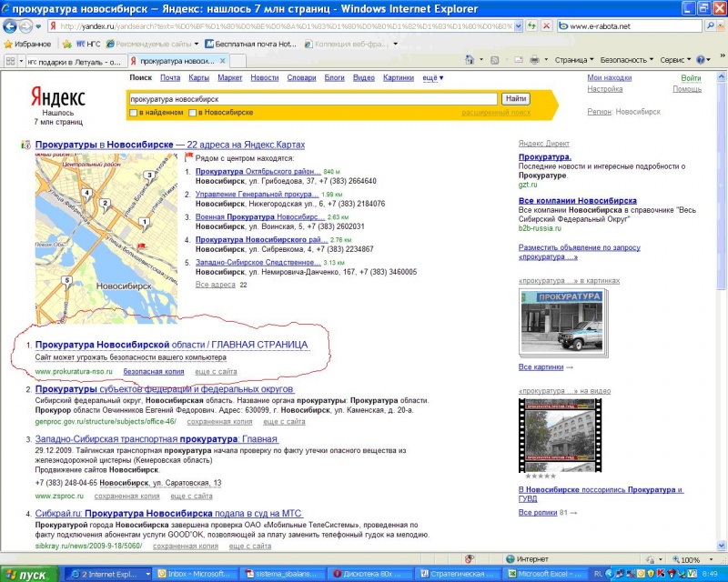
Task: Enable the 'в найденном' checkbox
Action: [x=134, y=113]
